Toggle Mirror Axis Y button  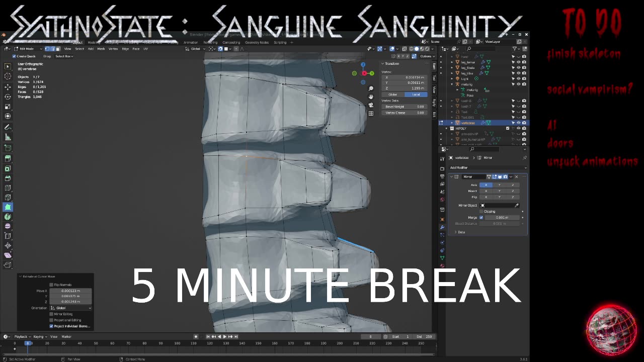pos(499,185)
